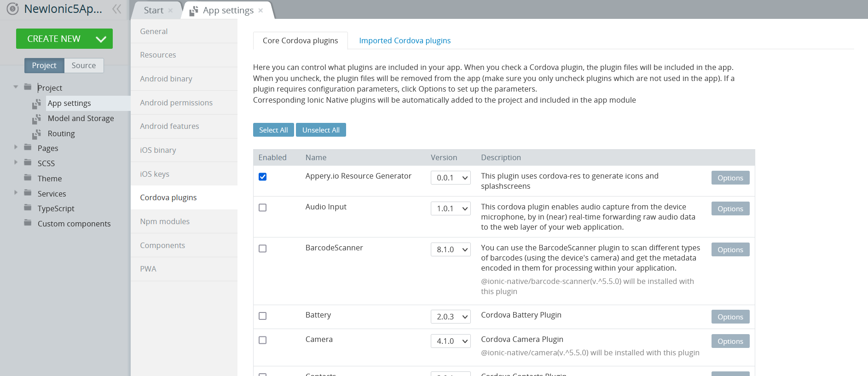868x376 pixels.
Task: Click the Enabled column header
Action: [272, 157]
